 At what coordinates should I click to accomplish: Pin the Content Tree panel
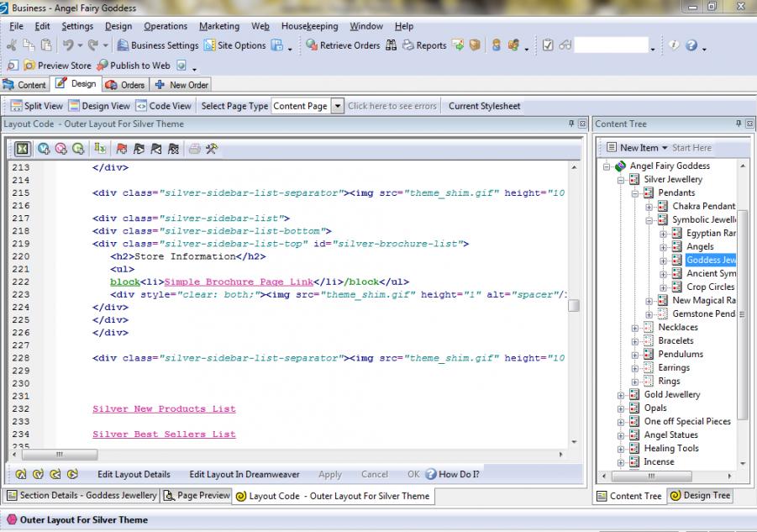point(739,124)
